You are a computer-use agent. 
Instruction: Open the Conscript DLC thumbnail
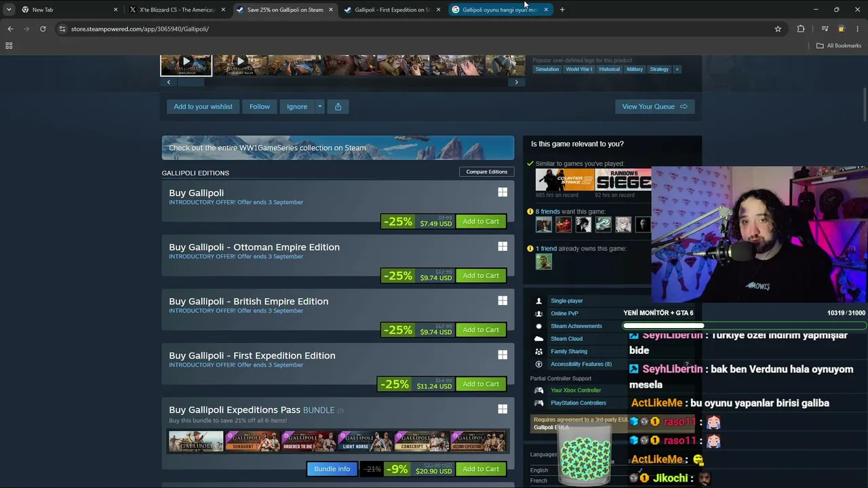421,441
